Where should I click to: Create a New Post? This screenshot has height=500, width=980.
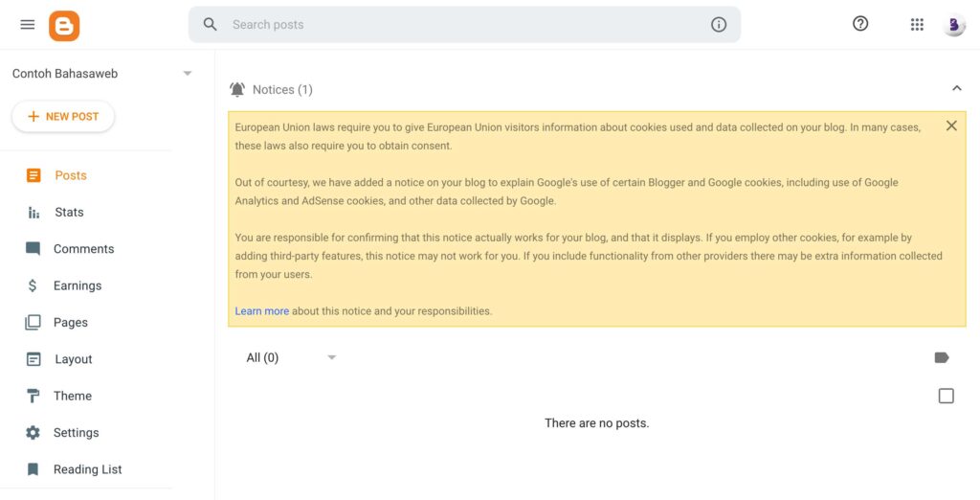coord(63,117)
